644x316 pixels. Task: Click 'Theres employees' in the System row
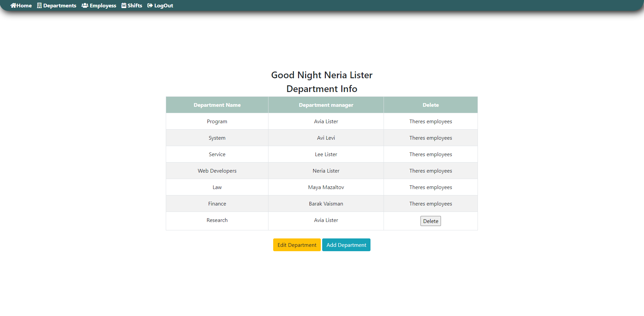[431, 138]
